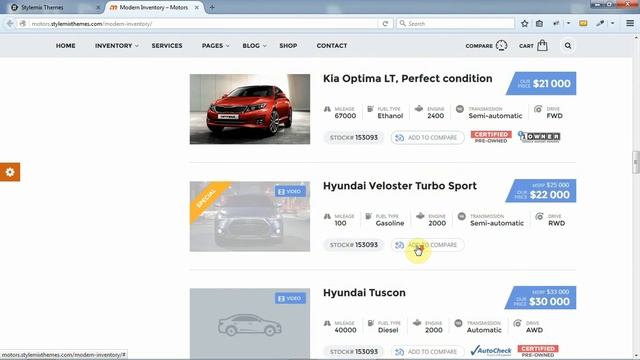This screenshot has width=640, height=360.
Task: Click the $22 000 price tag
Action: click(541, 191)
